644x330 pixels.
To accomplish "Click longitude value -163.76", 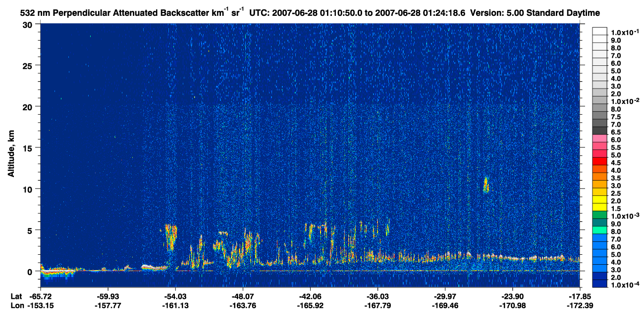I will tap(243, 305).
